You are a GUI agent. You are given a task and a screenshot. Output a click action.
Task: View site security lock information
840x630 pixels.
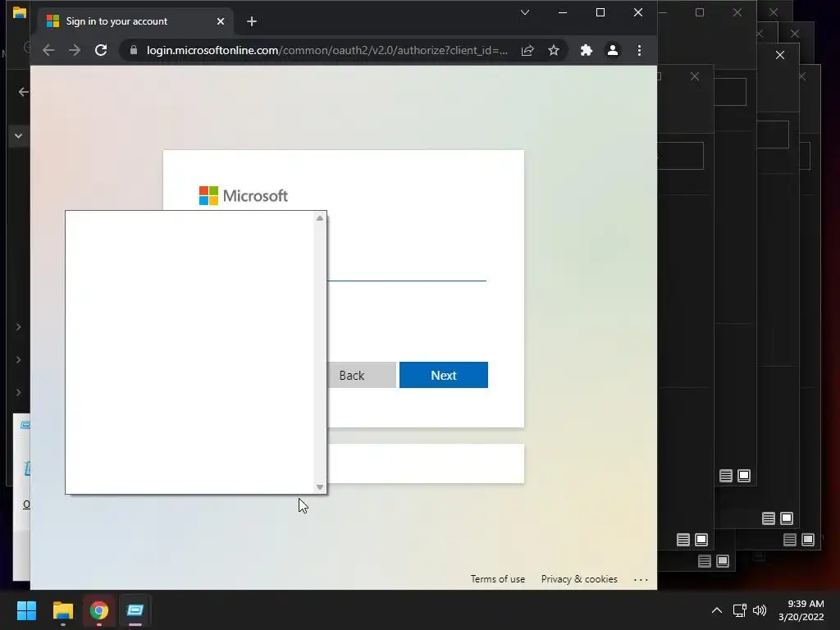point(134,50)
